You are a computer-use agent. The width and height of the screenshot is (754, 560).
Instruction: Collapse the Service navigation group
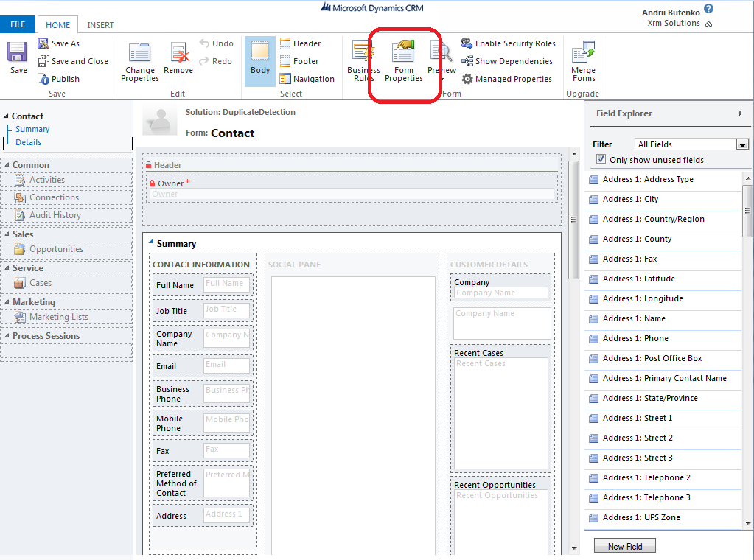click(7, 267)
